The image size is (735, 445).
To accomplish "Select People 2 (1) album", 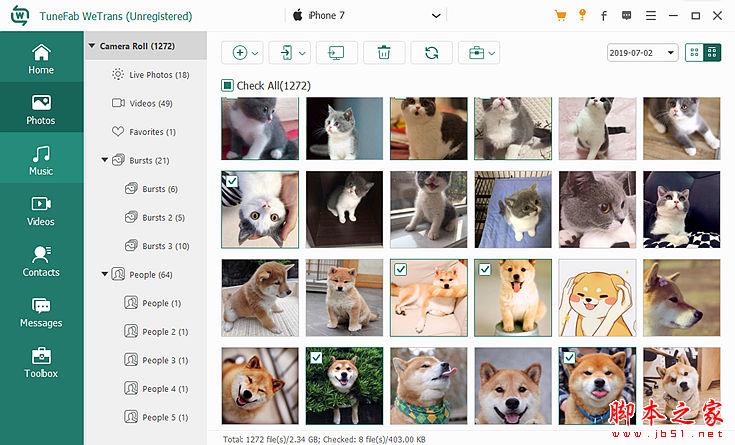I will pyautogui.click(x=156, y=332).
